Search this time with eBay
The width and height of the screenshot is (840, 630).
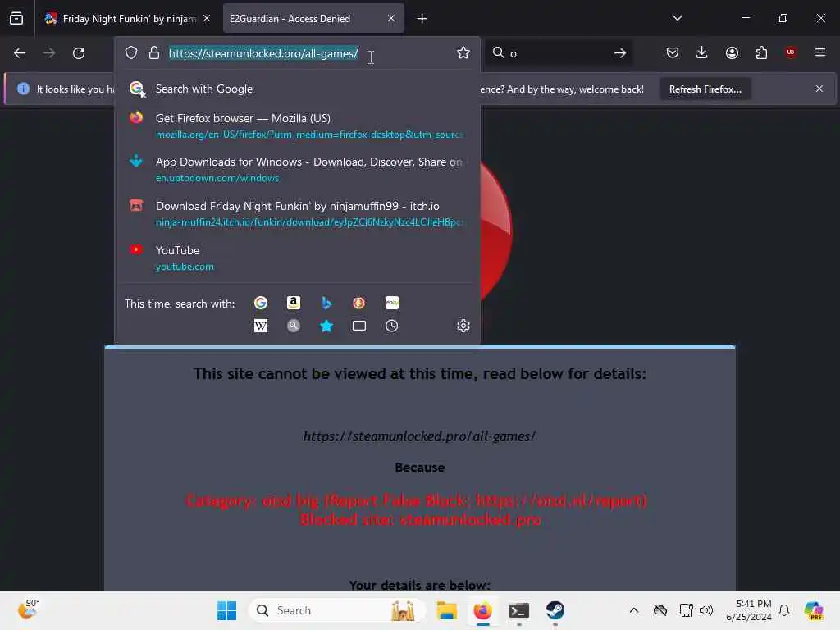tap(391, 303)
